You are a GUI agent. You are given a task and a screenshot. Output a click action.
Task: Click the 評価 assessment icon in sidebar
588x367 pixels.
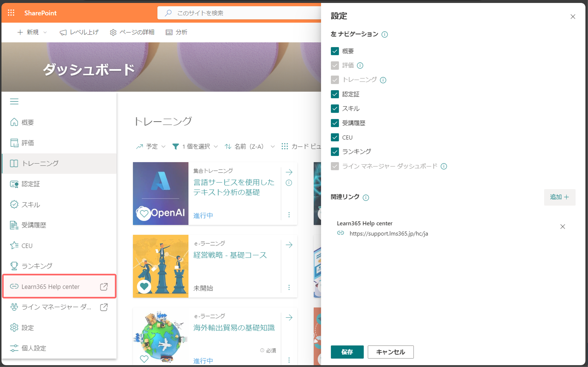(14, 143)
